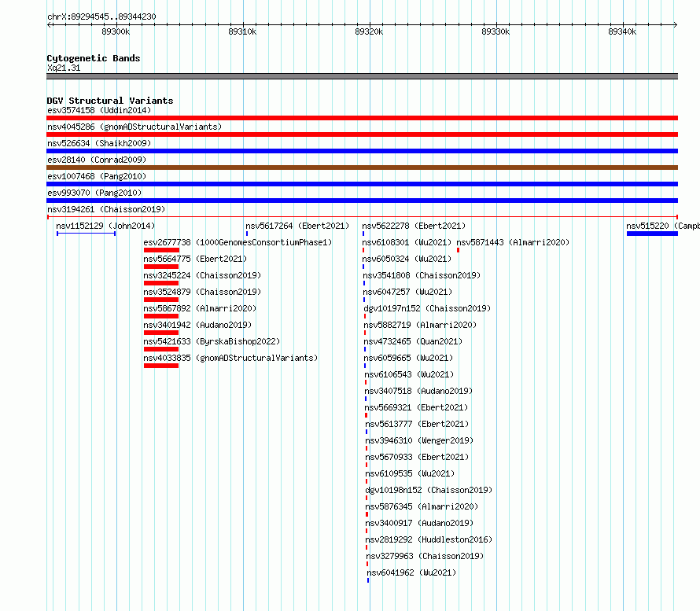Open nsv6108301 (Wu2021) variant
Screen dimensions: 700x611
407,242
